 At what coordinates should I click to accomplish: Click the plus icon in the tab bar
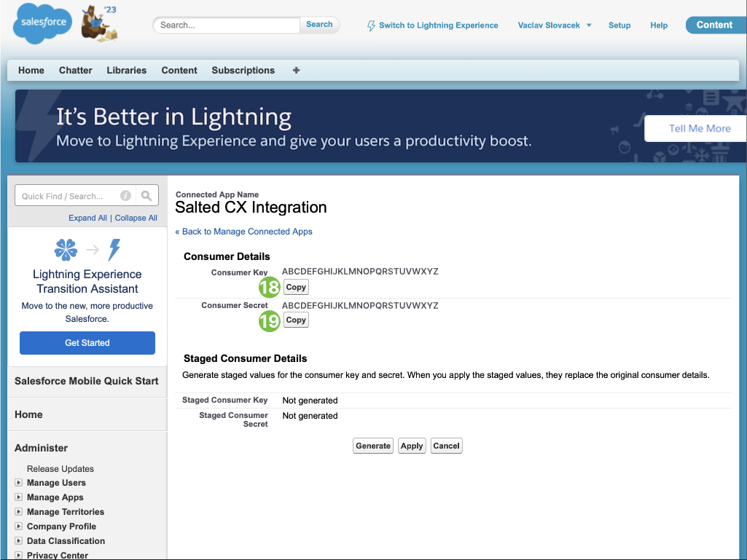[x=296, y=71]
